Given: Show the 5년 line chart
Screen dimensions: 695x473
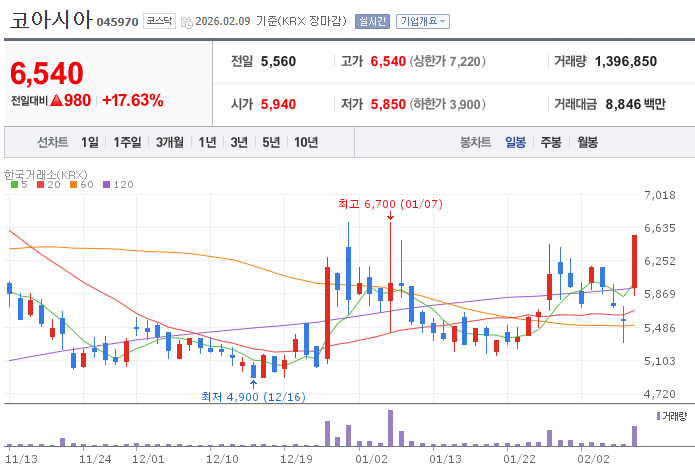Looking at the screenshot, I should pyautogui.click(x=271, y=142).
